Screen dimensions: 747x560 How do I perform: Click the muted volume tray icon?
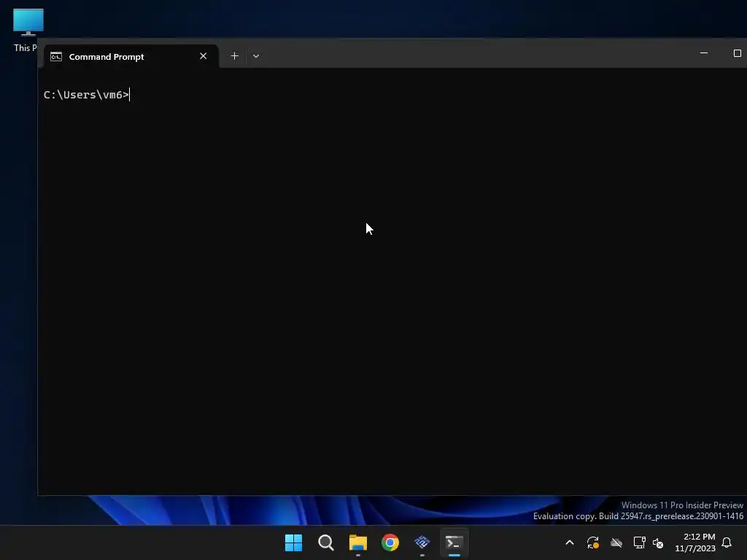coord(658,542)
